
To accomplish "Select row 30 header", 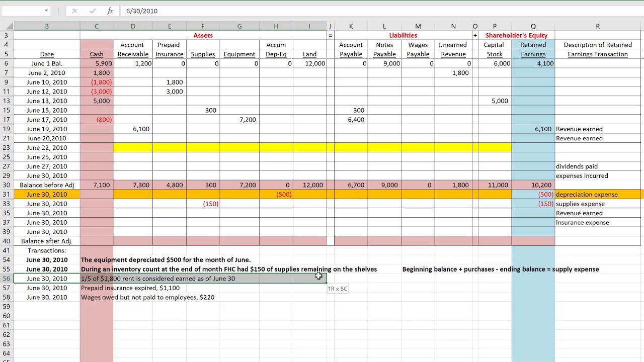I will (7, 185).
